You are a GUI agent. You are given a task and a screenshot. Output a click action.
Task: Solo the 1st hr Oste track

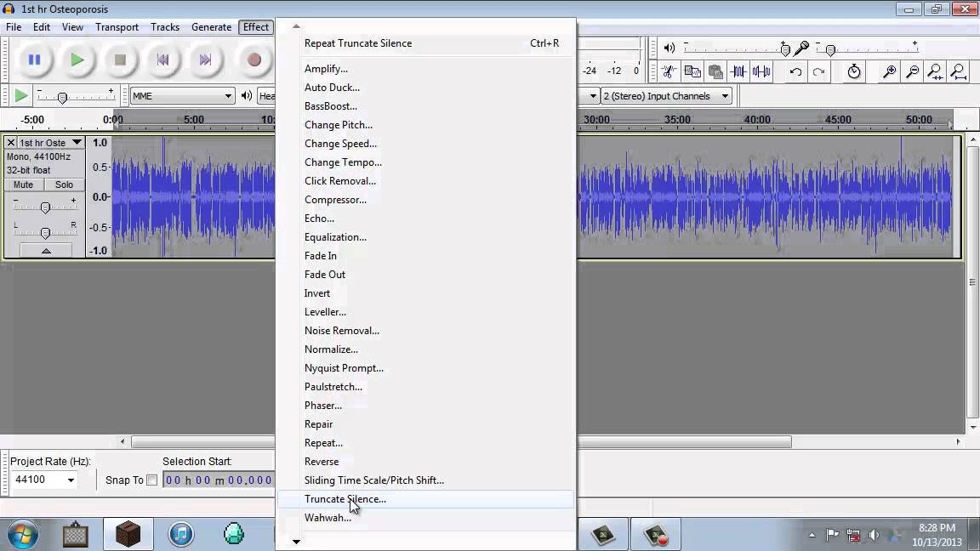(x=64, y=185)
